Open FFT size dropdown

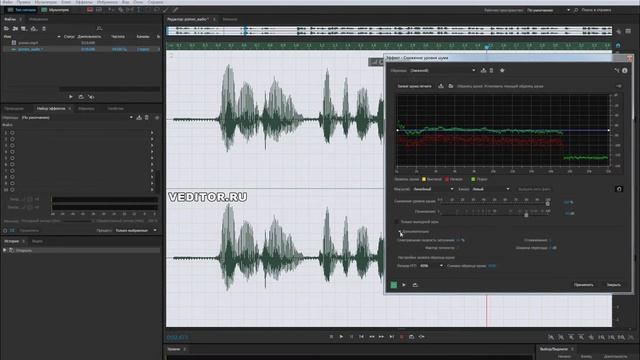point(431,266)
